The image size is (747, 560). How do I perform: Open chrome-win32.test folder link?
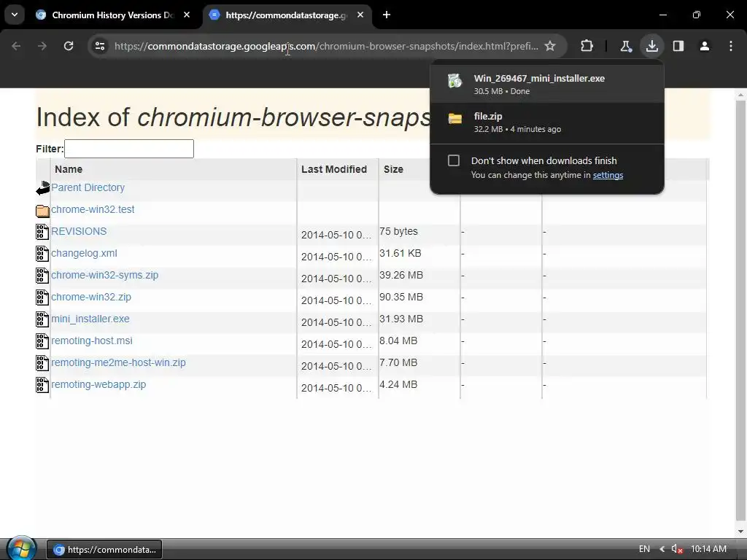pos(93,209)
